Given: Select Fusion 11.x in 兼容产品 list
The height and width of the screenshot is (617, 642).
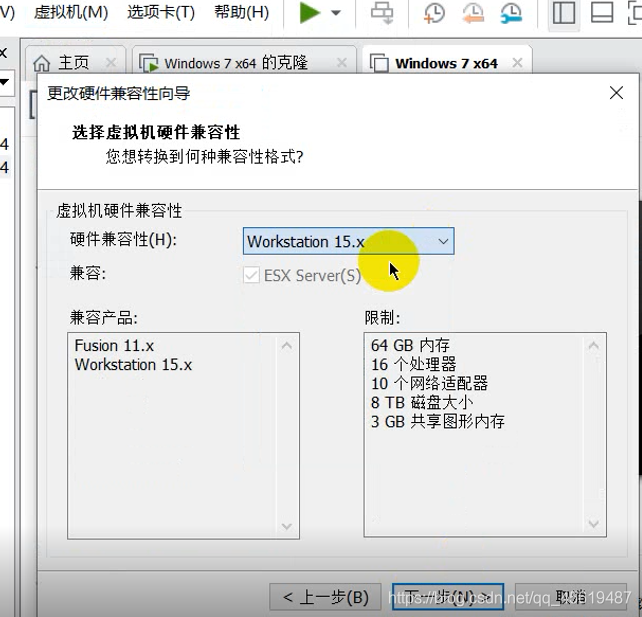Looking at the screenshot, I should coord(114,346).
